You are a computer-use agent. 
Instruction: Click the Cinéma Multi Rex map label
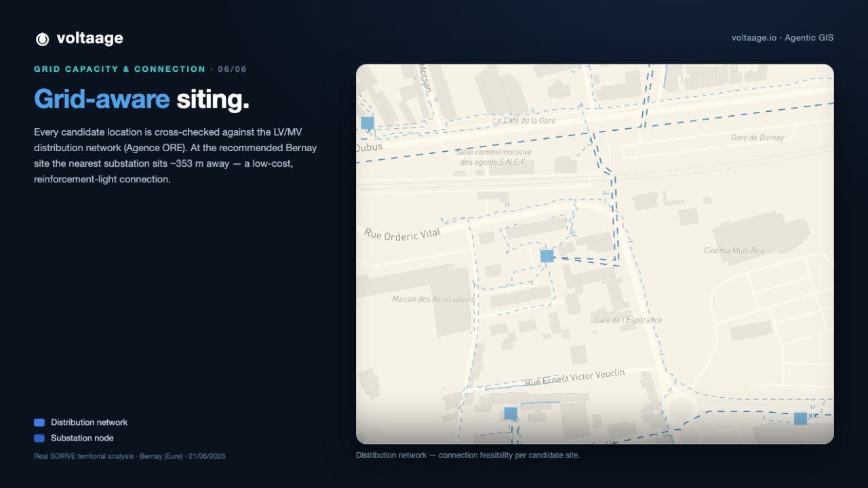734,251
